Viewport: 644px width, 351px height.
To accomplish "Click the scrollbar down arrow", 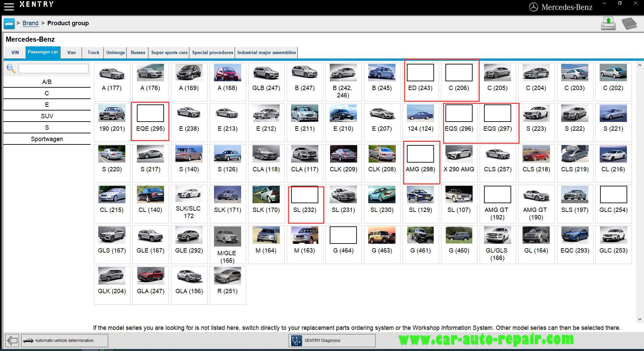I will click(x=640, y=319).
